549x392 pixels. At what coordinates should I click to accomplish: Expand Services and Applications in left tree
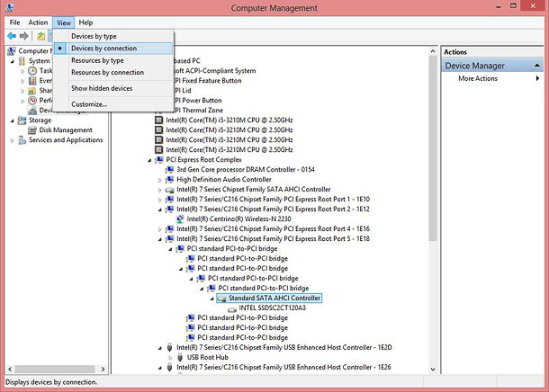tap(13, 140)
